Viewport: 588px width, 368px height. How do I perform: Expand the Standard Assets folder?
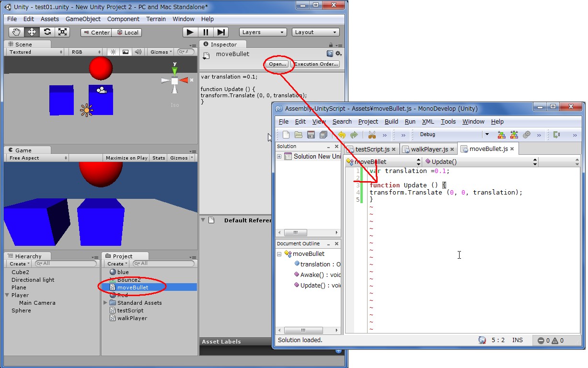tap(105, 303)
